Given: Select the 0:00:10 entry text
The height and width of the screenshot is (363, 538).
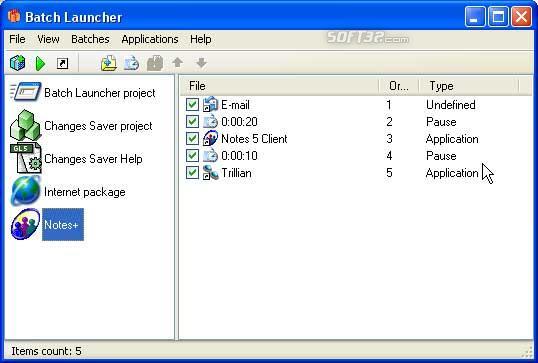Looking at the screenshot, I should click(239, 156).
